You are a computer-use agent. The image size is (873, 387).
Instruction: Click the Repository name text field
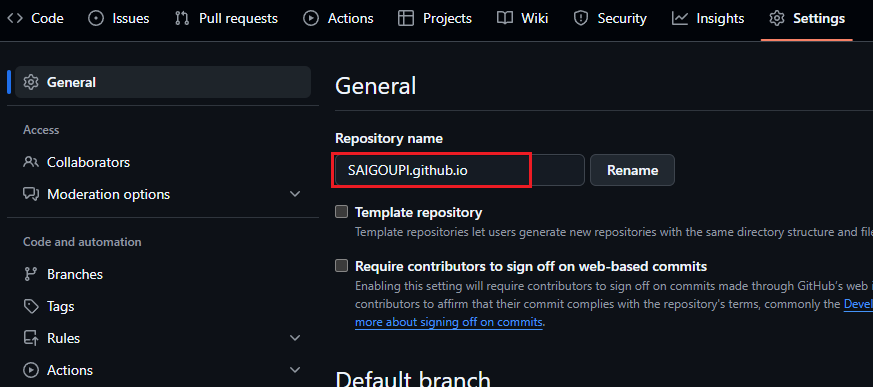click(460, 170)
